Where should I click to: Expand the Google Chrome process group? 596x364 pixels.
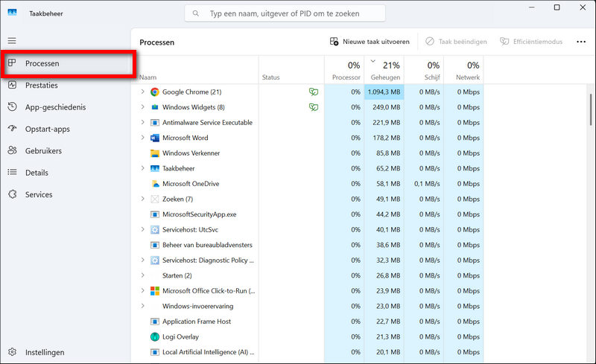click(x=142, y=92)
